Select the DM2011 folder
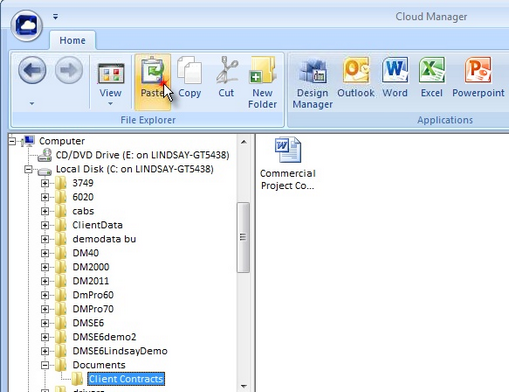 [90, 281]
